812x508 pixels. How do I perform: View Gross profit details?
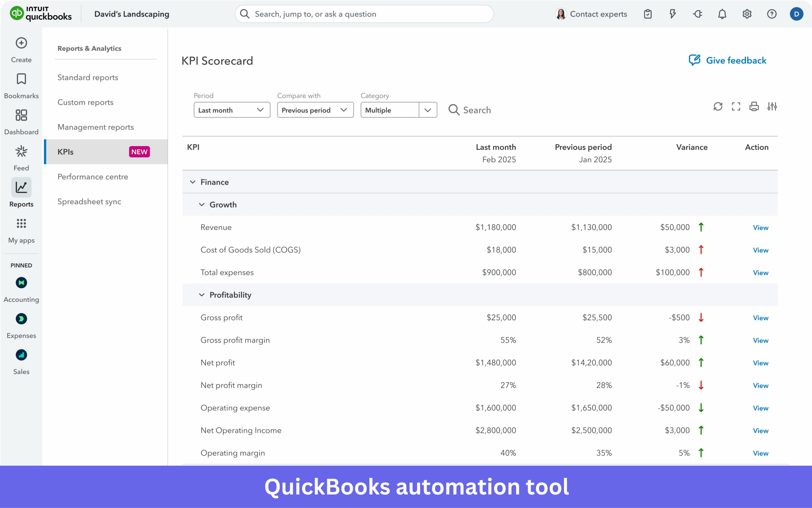(x=760, y=317)
